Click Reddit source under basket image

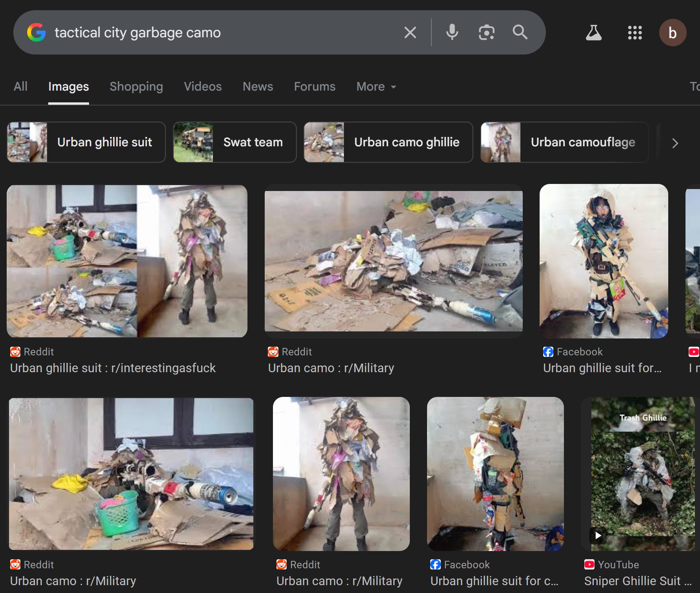point(32,565)
